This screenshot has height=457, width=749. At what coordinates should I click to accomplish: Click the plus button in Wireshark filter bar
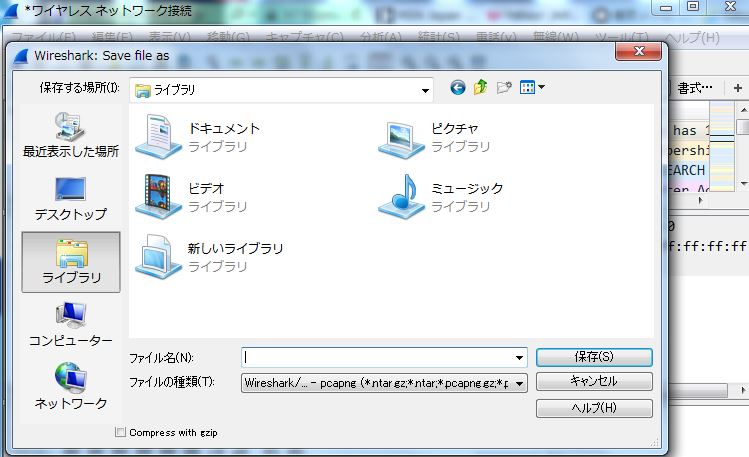pyautogui.click(x=738, y=88)
